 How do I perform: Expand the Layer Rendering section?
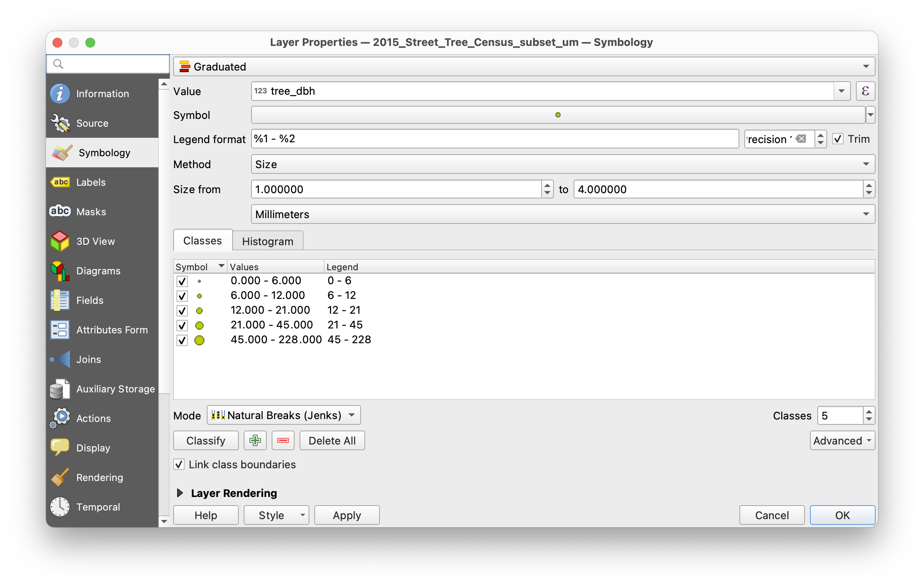pos(180,493)
